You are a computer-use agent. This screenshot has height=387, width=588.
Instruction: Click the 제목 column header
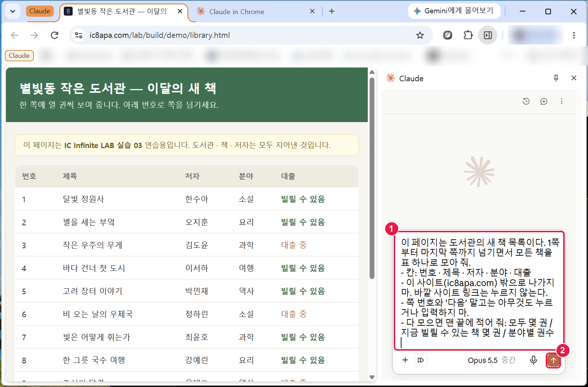point(70,176)
